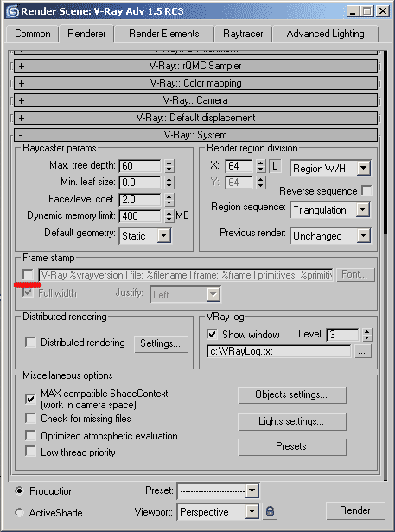Click the VRay log Level field
The image size is (395, 532).
point(342,335)
